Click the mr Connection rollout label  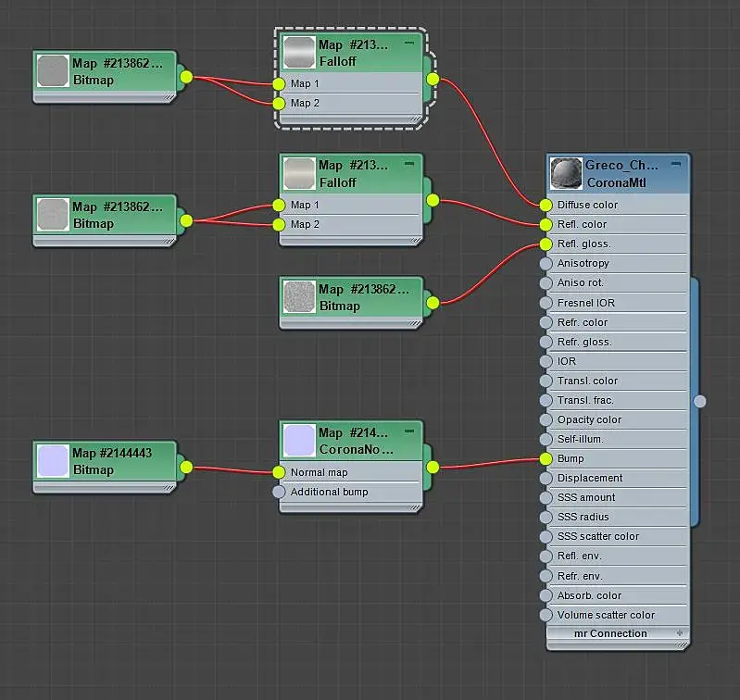[610, 633]
